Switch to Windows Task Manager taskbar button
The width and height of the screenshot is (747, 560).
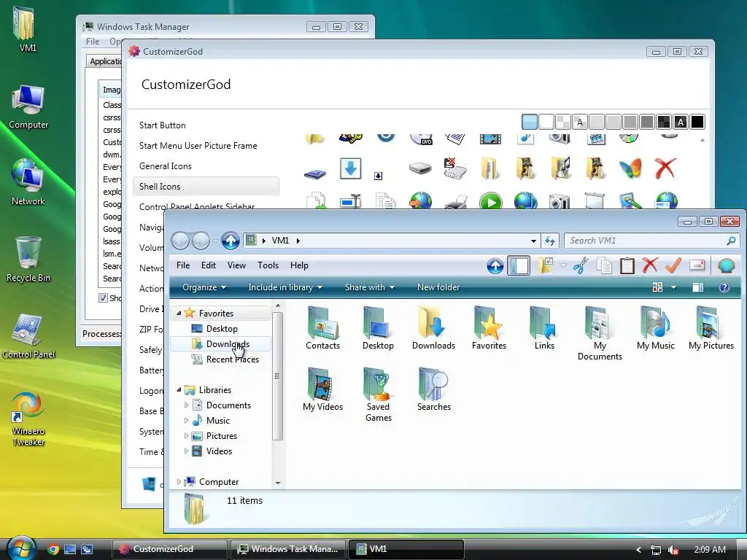pyautogui.click(x=287, y=549)
